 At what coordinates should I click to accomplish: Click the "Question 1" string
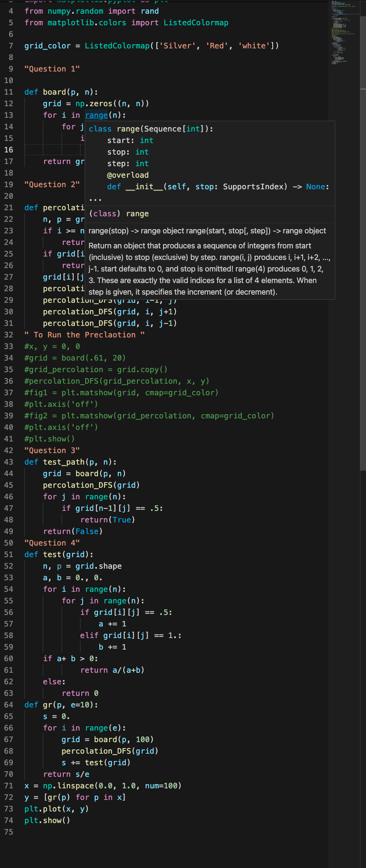pyautogui.click(x=52, y=69)
